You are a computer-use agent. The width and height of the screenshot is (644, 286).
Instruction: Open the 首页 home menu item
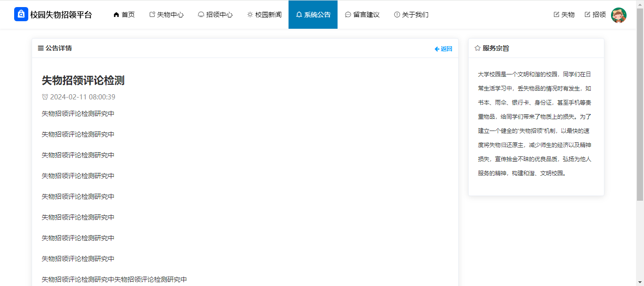[x=124, y=15]
